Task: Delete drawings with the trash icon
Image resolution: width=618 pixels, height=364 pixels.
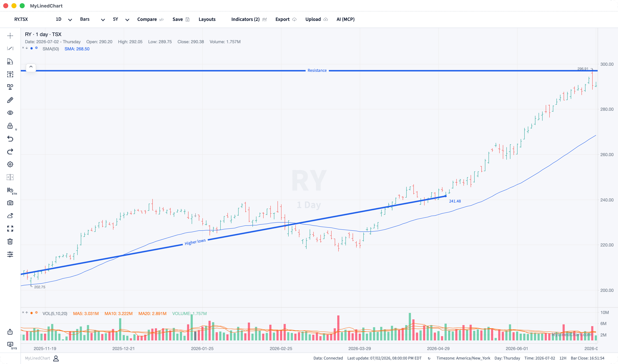Action: coord(10,242)
